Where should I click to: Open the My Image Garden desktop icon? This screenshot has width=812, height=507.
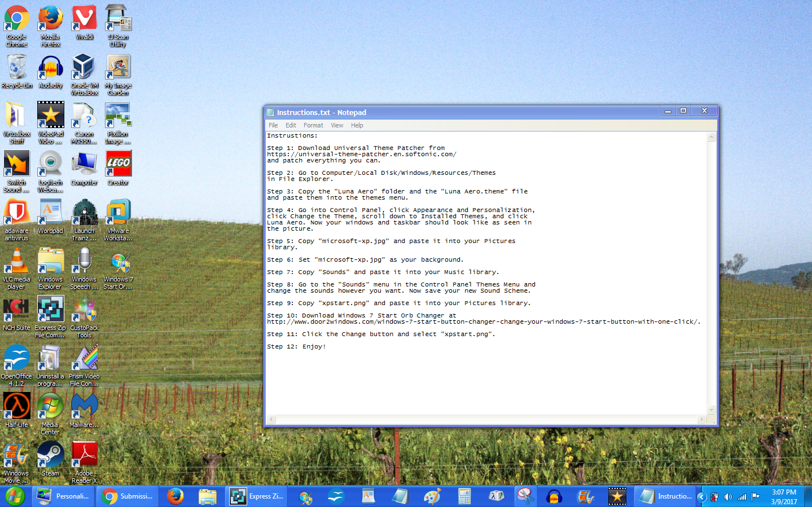pos(118,74)
